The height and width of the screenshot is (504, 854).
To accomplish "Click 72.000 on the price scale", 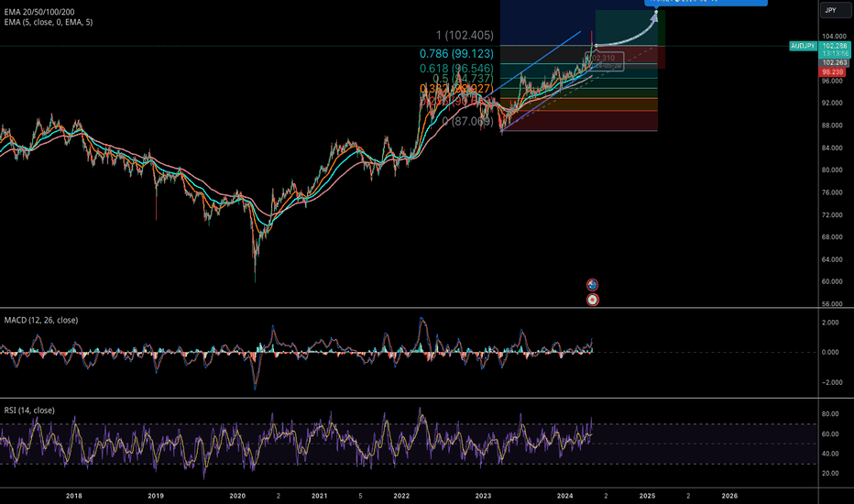I will 832,214.
